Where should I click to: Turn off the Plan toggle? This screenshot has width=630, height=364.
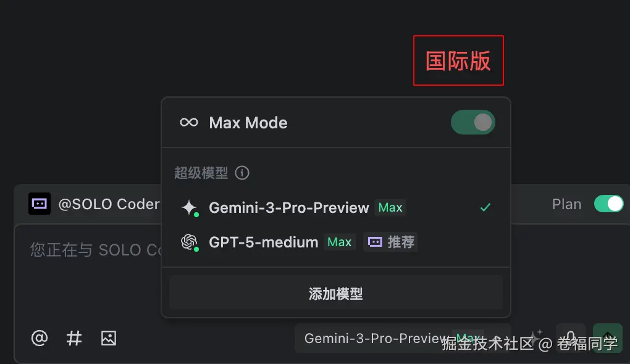pos(609,204)
